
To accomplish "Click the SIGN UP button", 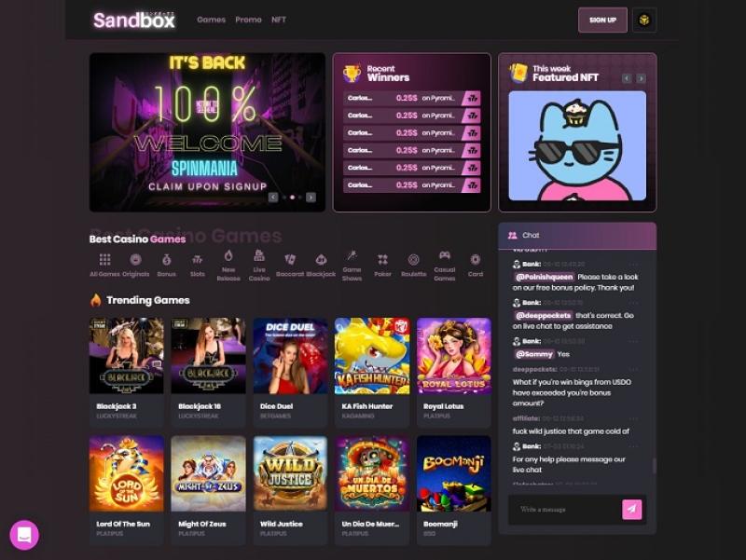I will [602, 20].
